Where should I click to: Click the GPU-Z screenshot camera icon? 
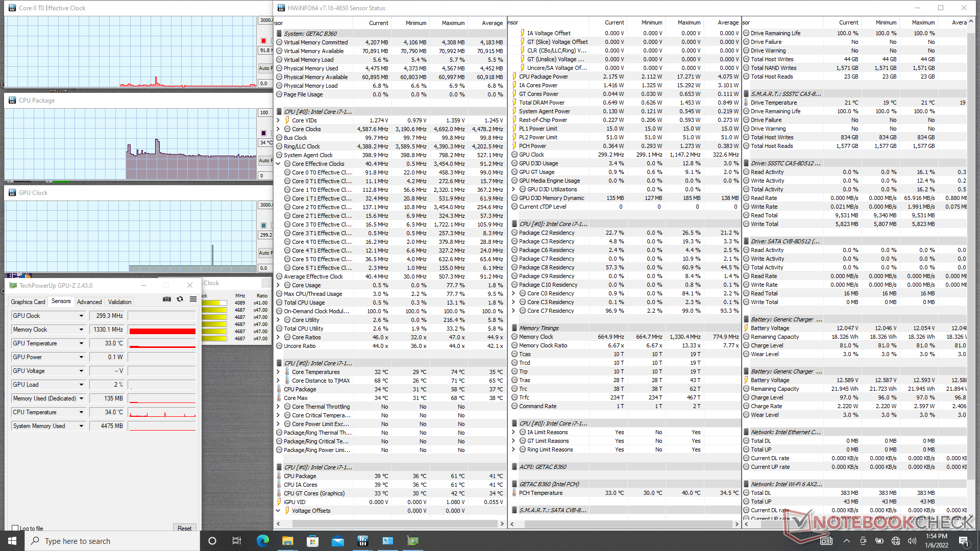[x=167, y=299]
